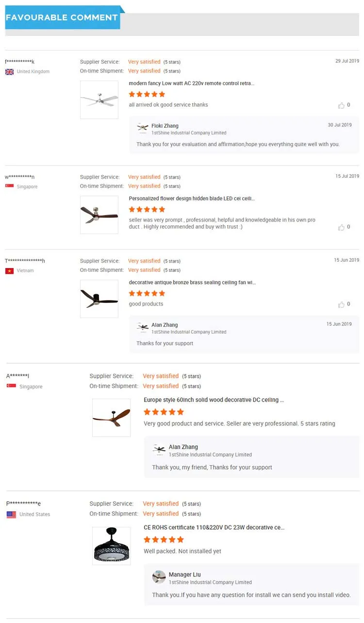
Task: Click the United Kingdom flag icon
Action: [9, 72]
